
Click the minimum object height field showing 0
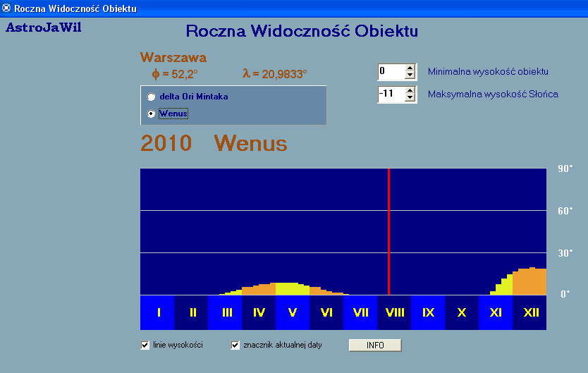391,72
